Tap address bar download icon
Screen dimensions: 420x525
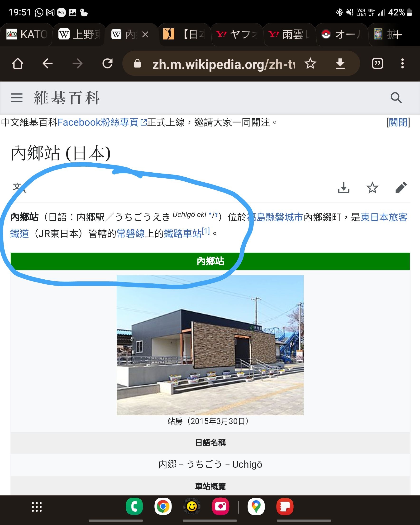[340, 64]
